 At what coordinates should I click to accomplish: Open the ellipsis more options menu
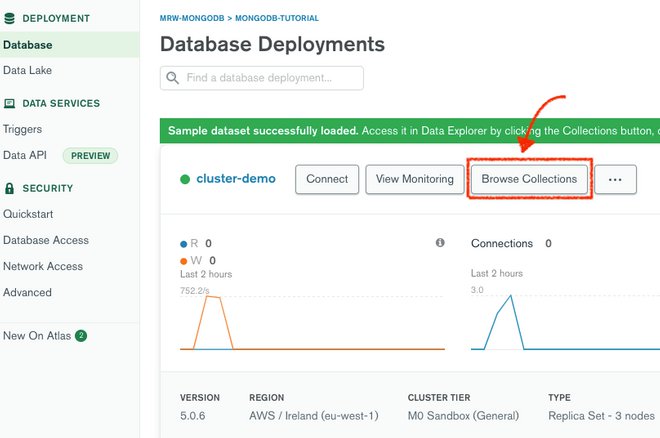(x=615, y=180)
